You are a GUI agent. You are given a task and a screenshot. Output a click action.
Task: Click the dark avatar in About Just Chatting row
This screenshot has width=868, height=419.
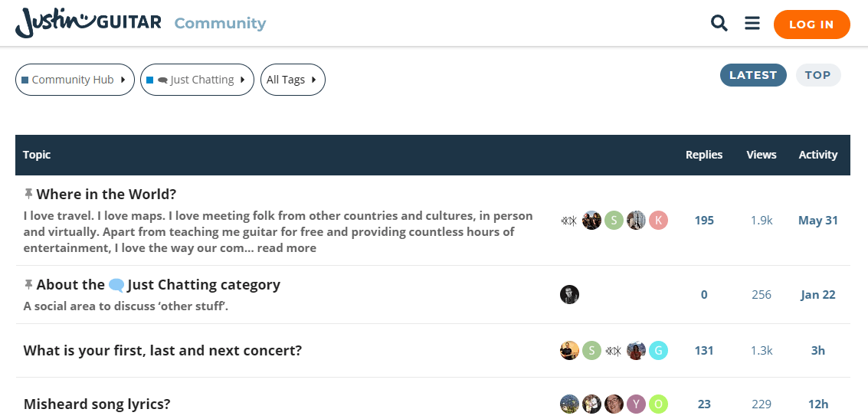[570, 294]
